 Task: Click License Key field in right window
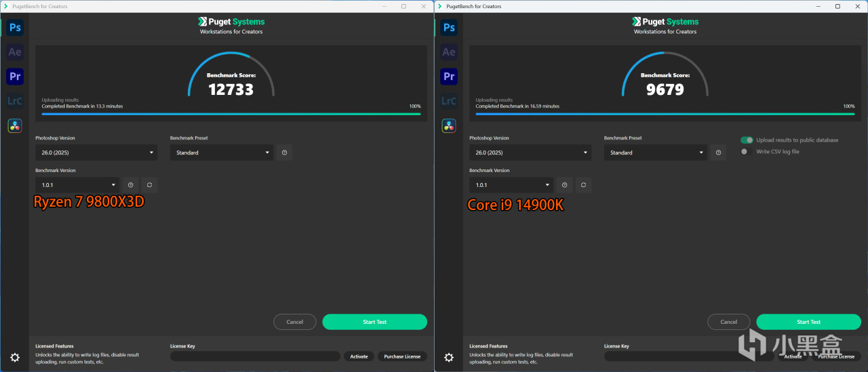(689, 356)
